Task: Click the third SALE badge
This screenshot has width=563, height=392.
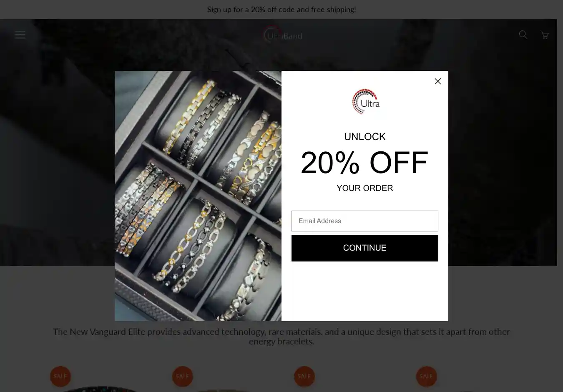Action: pos(304,376)
